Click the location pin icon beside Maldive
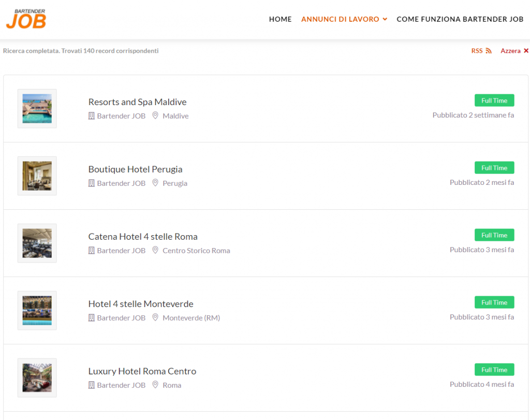Viewport: 530px width, 420px height. (155, 116)
